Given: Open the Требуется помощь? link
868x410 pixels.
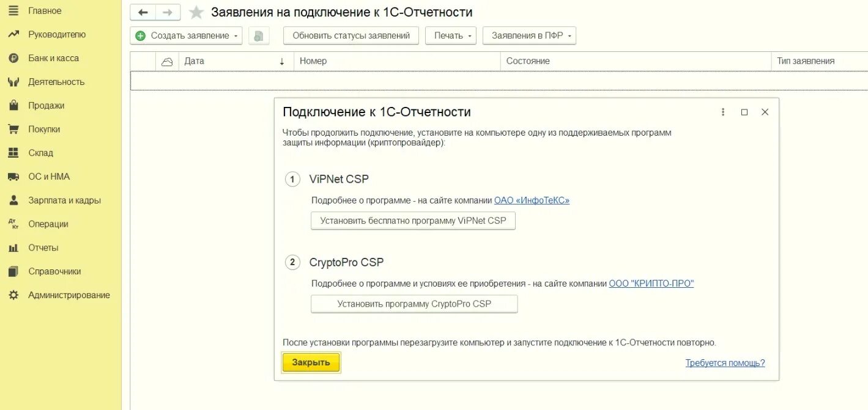Looking at the screenshot, I should 725,362.
